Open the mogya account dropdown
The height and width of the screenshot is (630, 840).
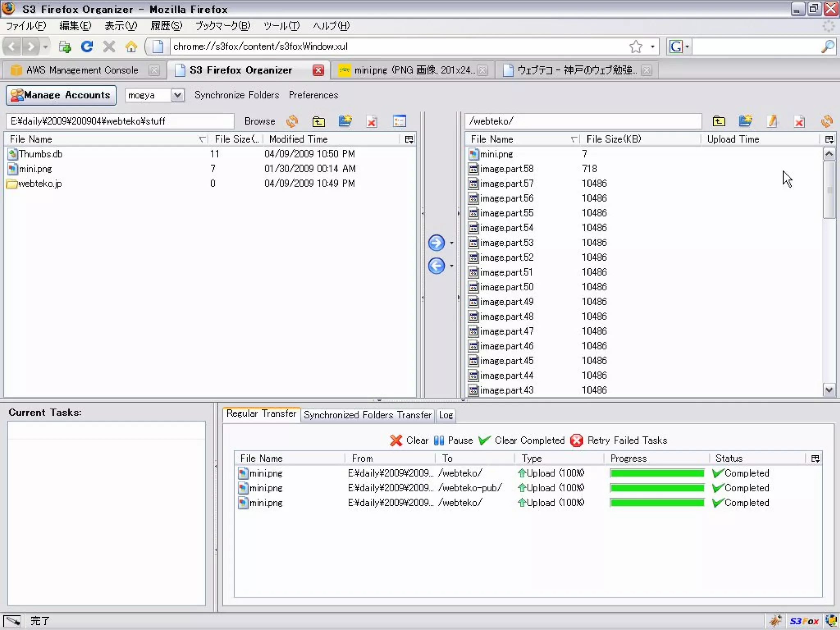point(177,95)
